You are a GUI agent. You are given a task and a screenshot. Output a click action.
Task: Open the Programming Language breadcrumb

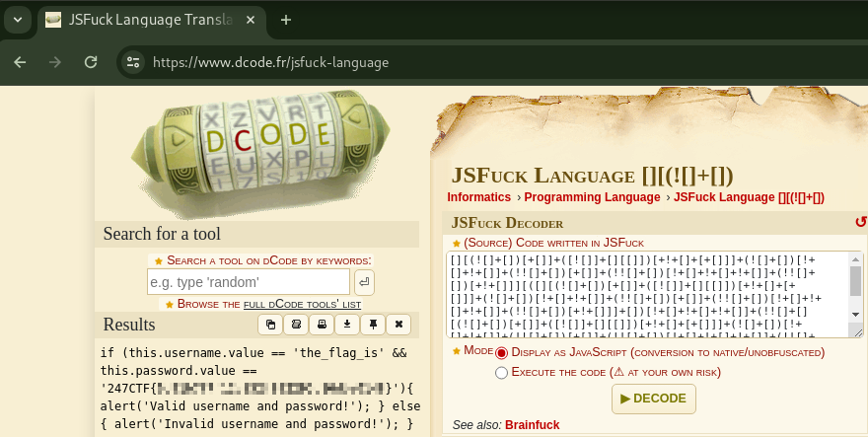(593, 197)
